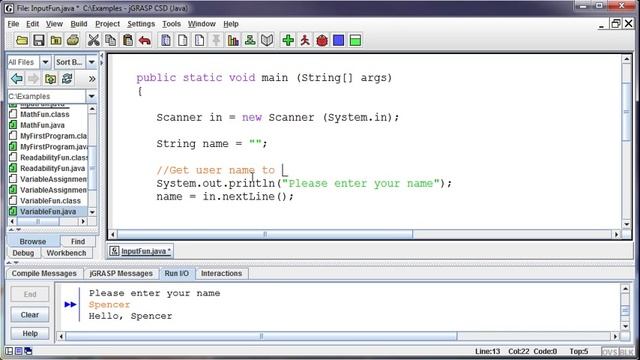Viewport: 640px width, 360px height.
Task: Go up one folder level icon
Action: point(51,78)
